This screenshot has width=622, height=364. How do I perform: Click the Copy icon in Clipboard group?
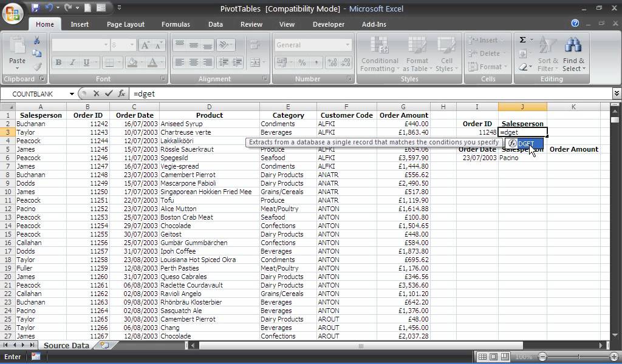coord(37,53)
